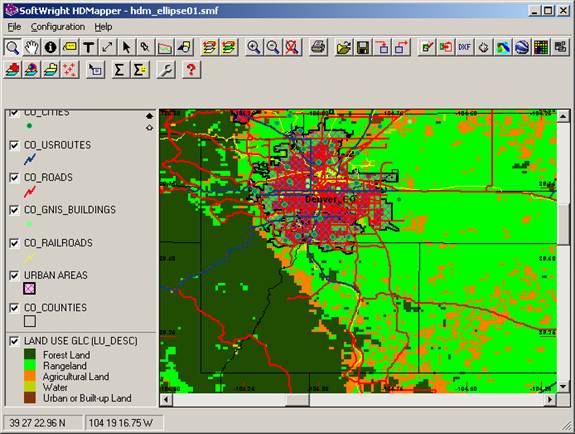Click the DXF export button
The height and width of the screenshot is (434, 575).
[465, 47]
